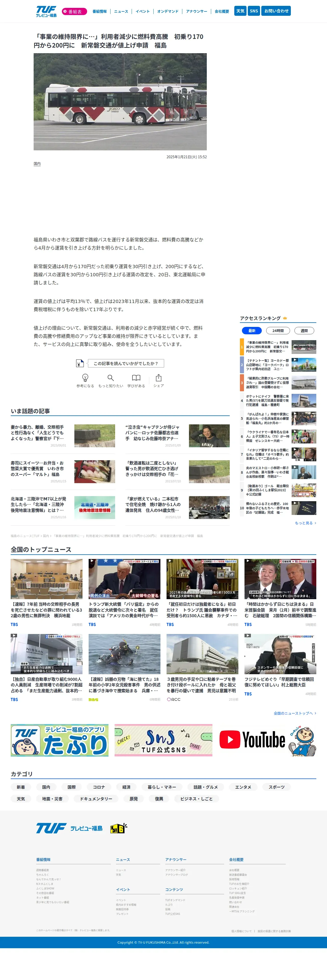Open the TUF公式SNS banner
The width and height of the screenshot is (327, 980).
pyautogui.click(x=163, y=740)
